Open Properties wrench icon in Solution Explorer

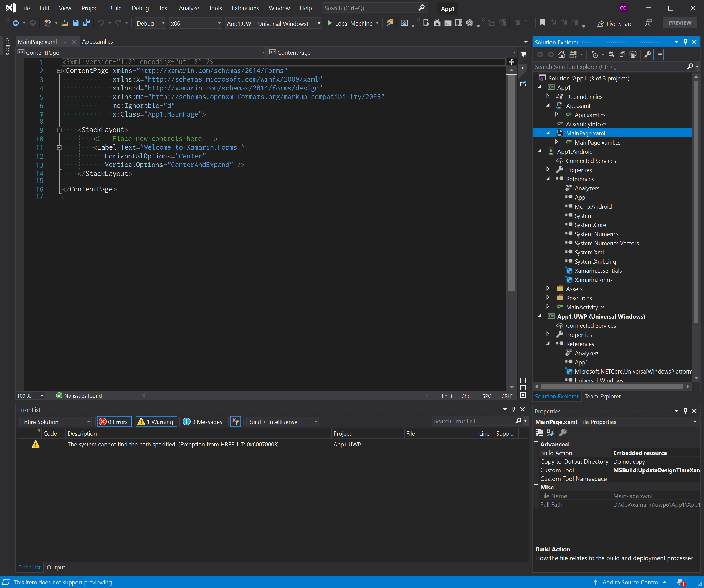click(x=648, y=54)
